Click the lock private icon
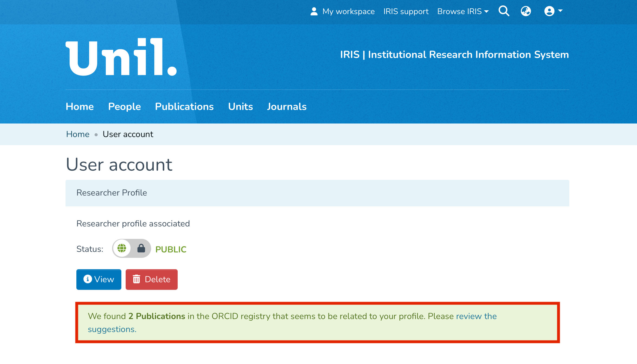 (x=141, y=248)
